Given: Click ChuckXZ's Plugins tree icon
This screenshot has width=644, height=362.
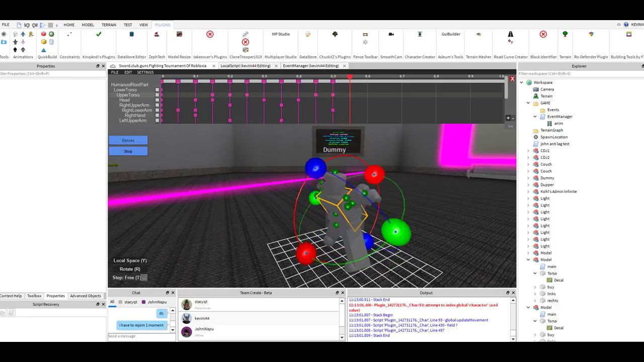Looking at the screenshot, I should coord(335,34).
